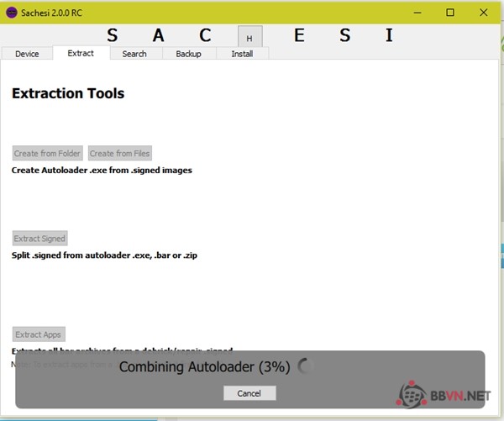This screenshot has width=504, height=421.
Task: Open the Install tab
Action: tap(242, 54)
